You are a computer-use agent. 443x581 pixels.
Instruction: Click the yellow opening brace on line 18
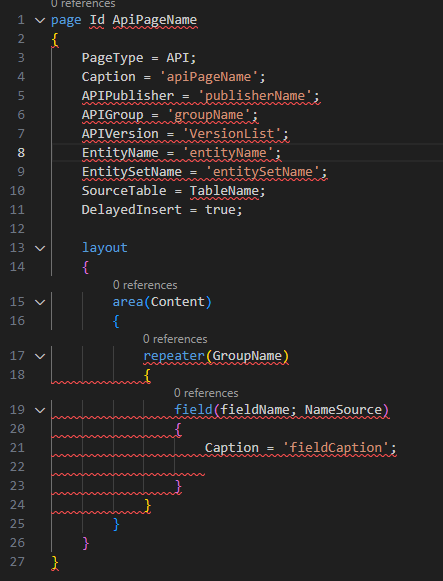(147, 375)
